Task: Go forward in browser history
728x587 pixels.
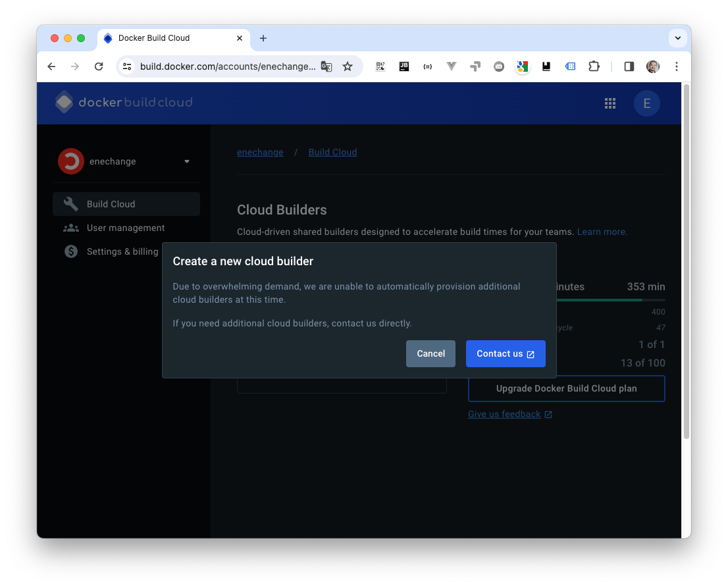Action: click(75, 66)
